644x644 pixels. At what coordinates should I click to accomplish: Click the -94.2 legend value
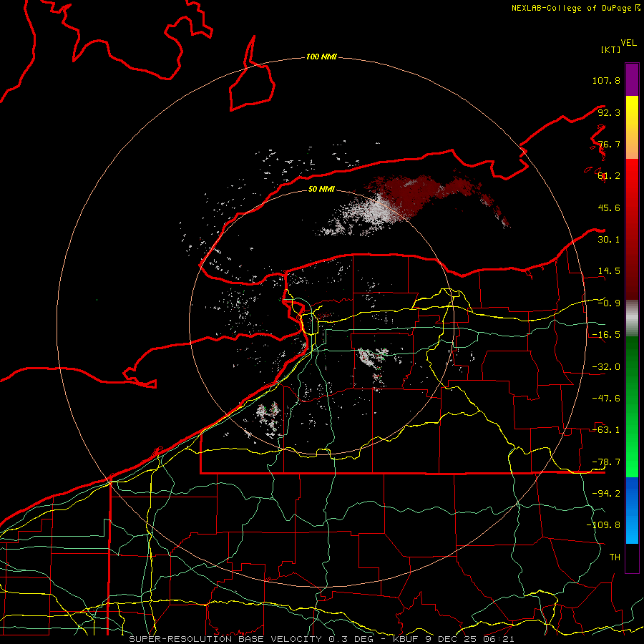[x=606, y=494]
